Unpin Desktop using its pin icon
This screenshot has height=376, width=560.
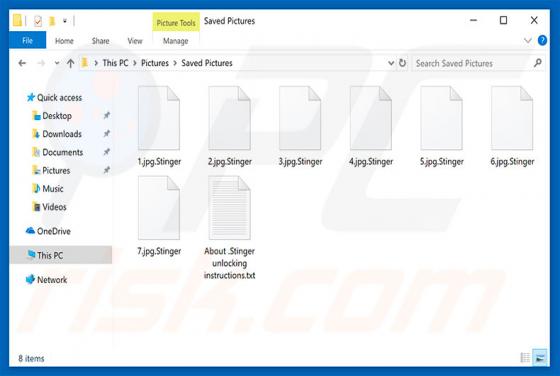[x=106, y=115]
